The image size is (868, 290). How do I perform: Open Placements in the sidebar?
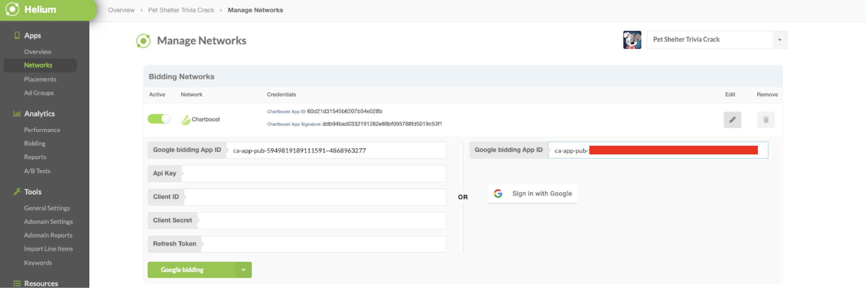click(x=40, y=79)
